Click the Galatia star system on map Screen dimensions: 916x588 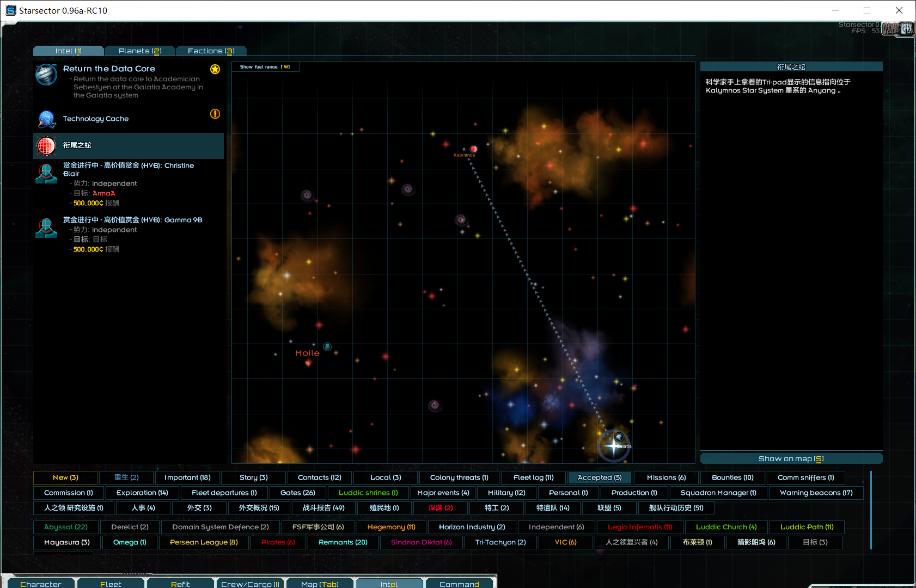pos(614,446)
